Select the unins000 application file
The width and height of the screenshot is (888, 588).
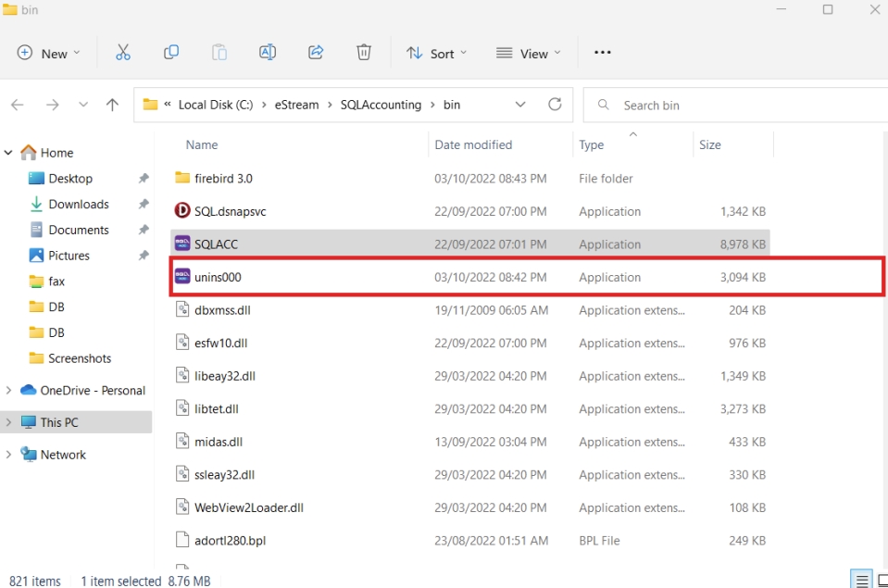(218, 277)
